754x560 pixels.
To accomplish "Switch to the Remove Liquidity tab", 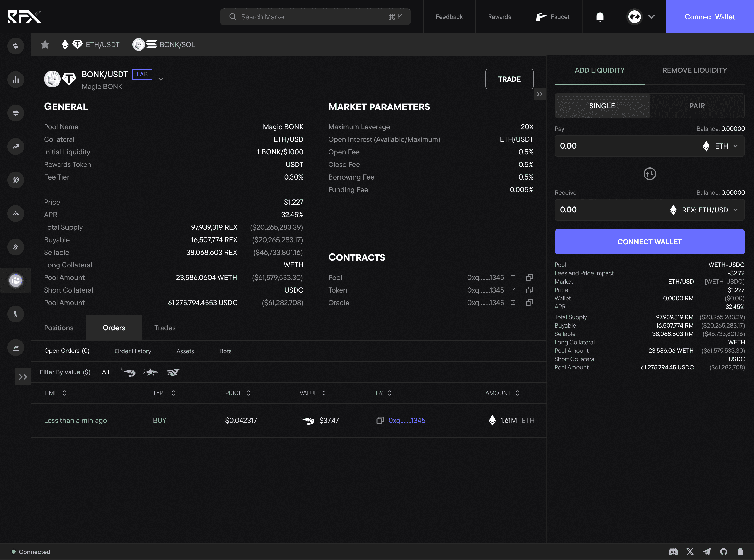I will click(694, 70).
